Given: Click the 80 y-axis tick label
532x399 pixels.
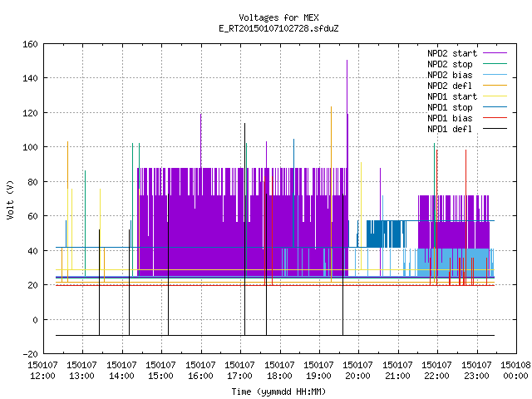Looking at the screenshot, I should coord(33,182).
